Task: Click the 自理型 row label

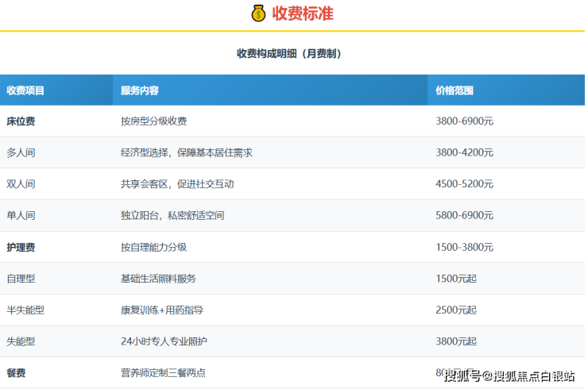Action: pos(21,279)
